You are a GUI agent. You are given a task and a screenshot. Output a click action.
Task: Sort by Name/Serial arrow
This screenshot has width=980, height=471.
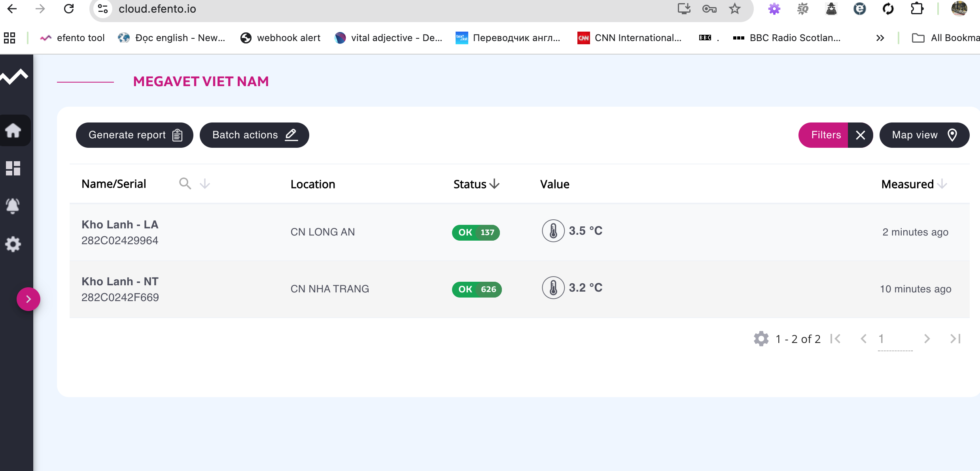click(205, 184)
